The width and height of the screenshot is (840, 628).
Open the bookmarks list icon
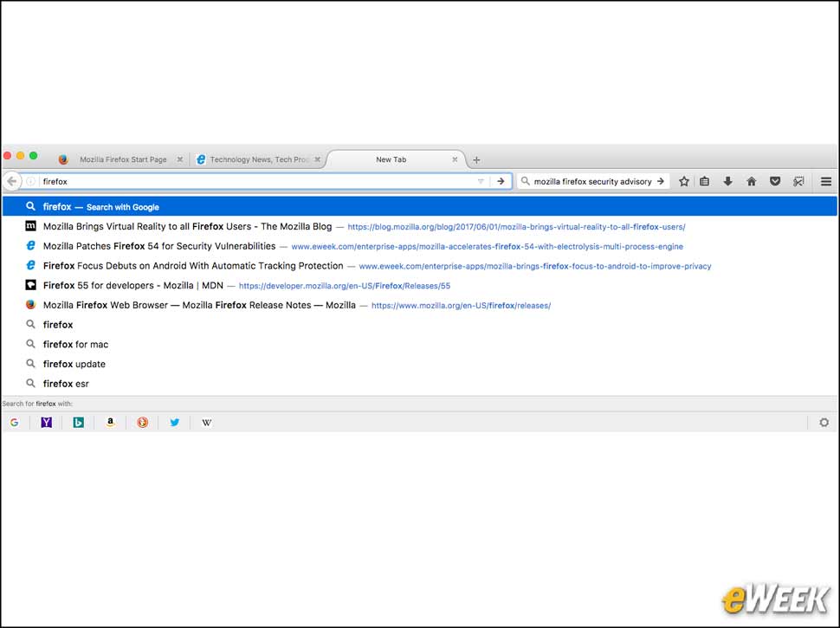pos(704,181)
